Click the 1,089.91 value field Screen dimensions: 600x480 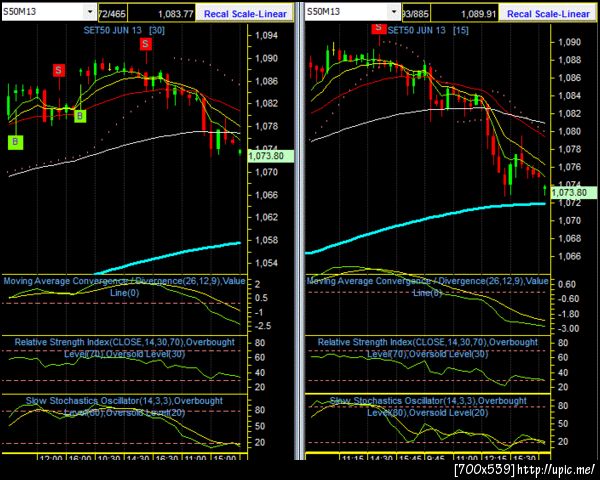tap(465, 14)
